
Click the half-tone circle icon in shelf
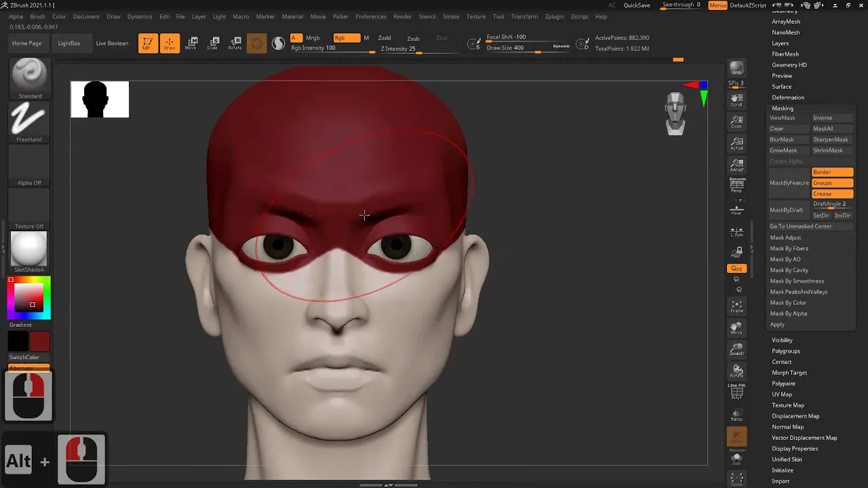point(278,43)
